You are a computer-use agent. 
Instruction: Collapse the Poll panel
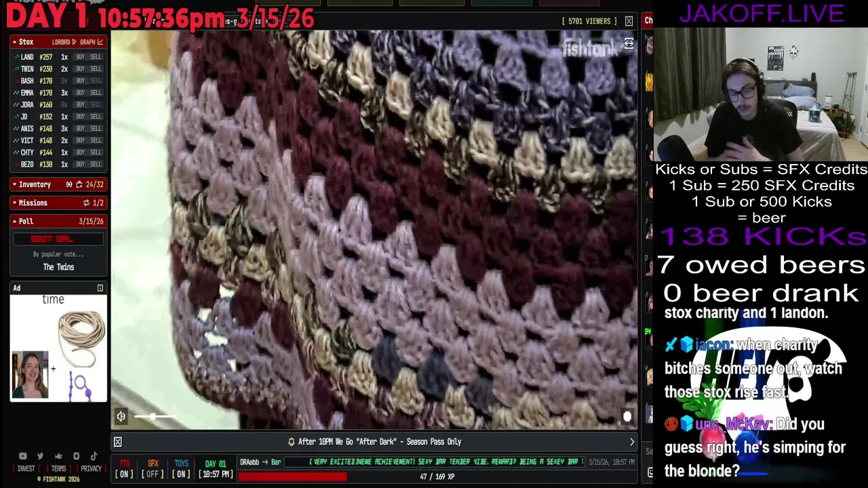[14, 221]
